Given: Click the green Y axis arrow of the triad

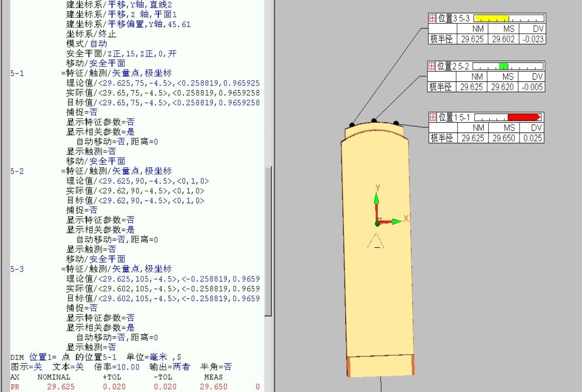Looking at the screenshot, I should pyautogui.click(x=377, y=198).
